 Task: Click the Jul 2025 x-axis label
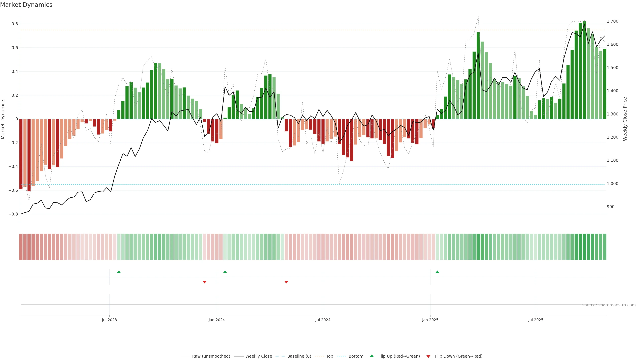pyautogui.click(x=535, y=320)
